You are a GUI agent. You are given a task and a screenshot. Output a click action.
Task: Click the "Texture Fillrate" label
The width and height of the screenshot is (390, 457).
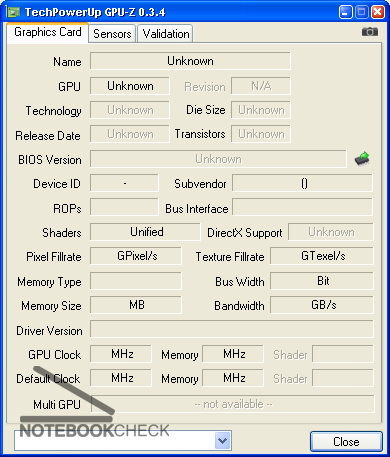tap(230, 257)
